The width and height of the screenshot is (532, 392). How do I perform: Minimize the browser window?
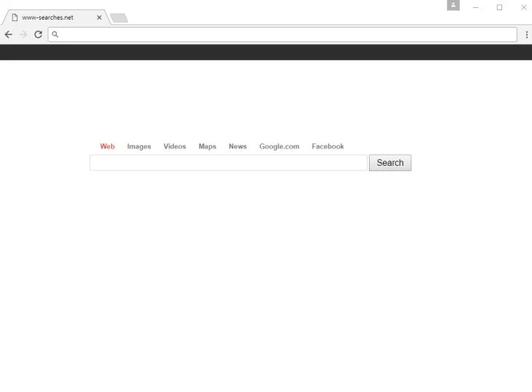tap(476, 7)
